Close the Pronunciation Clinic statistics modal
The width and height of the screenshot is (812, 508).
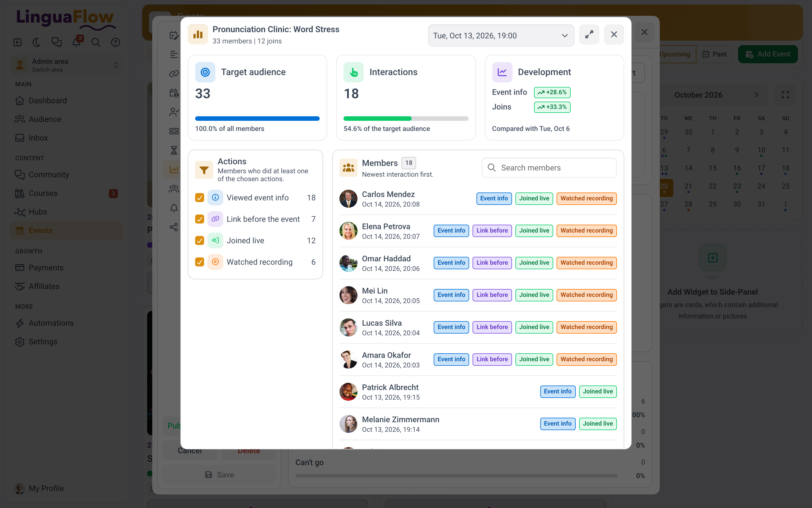pos(614,35)
